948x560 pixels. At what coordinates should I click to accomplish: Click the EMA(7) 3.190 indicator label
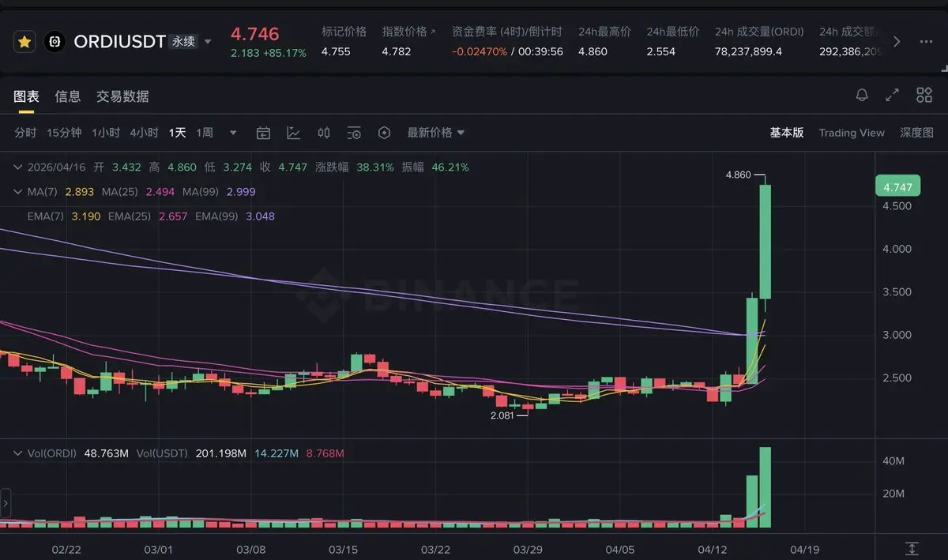coord(64,216)
